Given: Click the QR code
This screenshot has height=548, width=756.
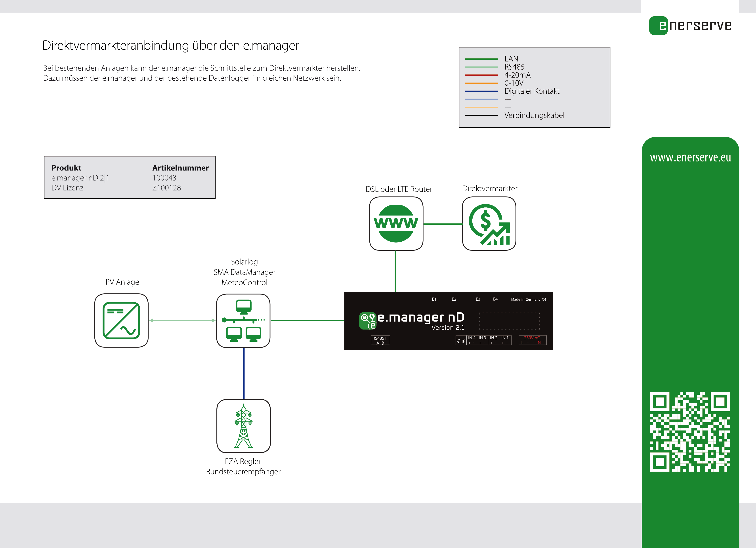Looking at the screenshot, I should (x=690, y=432).
